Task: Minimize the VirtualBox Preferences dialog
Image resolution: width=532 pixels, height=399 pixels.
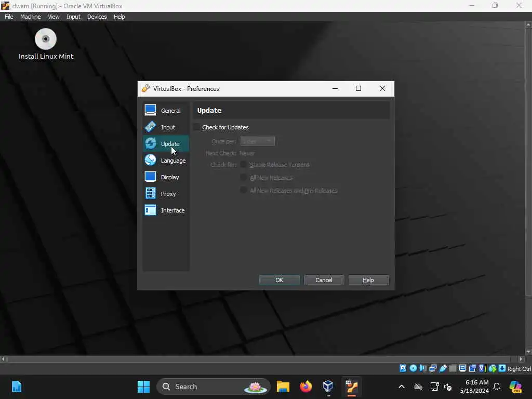Action: (x=335, y=88)
